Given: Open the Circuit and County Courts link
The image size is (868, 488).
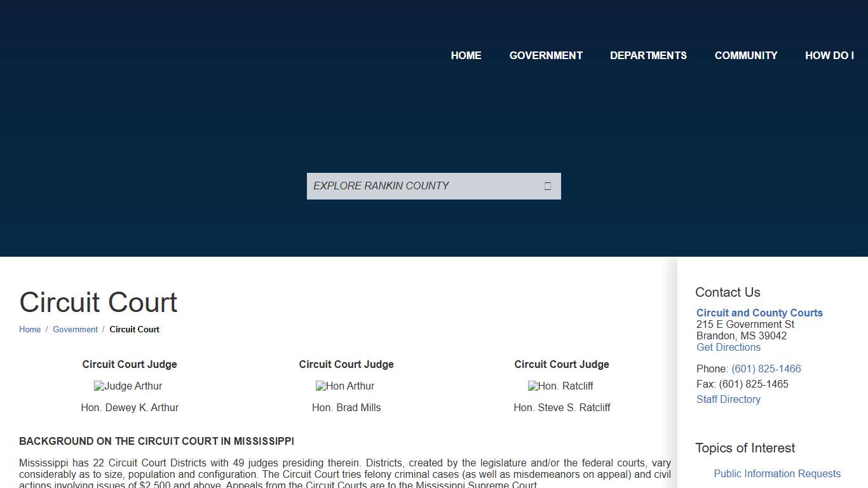Looking at the screenshot, I should (x=759, y=313).
